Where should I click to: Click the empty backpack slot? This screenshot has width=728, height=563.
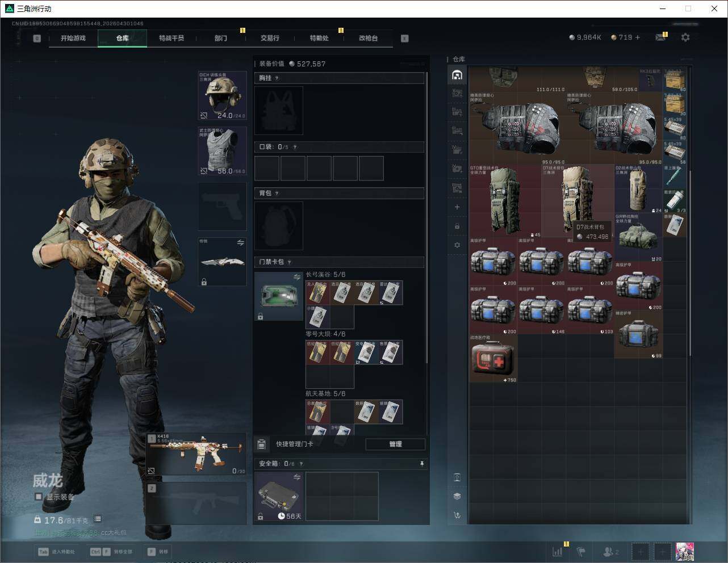coord(279,225)
